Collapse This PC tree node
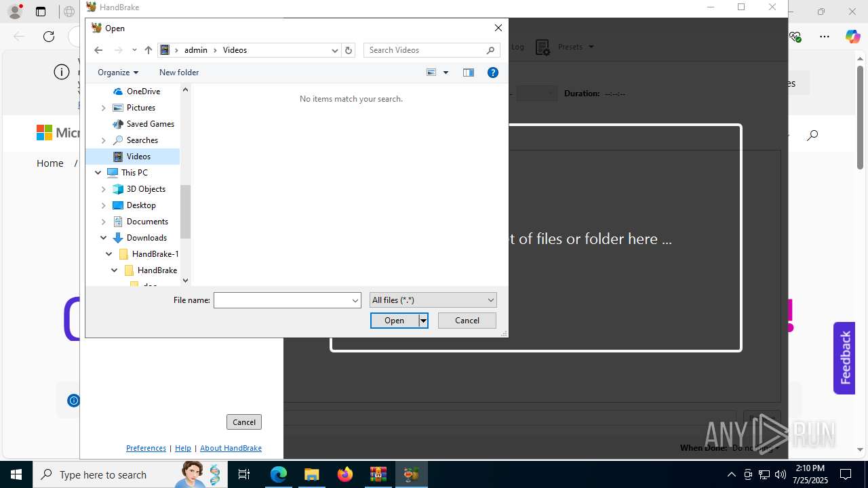 point(98,173)
